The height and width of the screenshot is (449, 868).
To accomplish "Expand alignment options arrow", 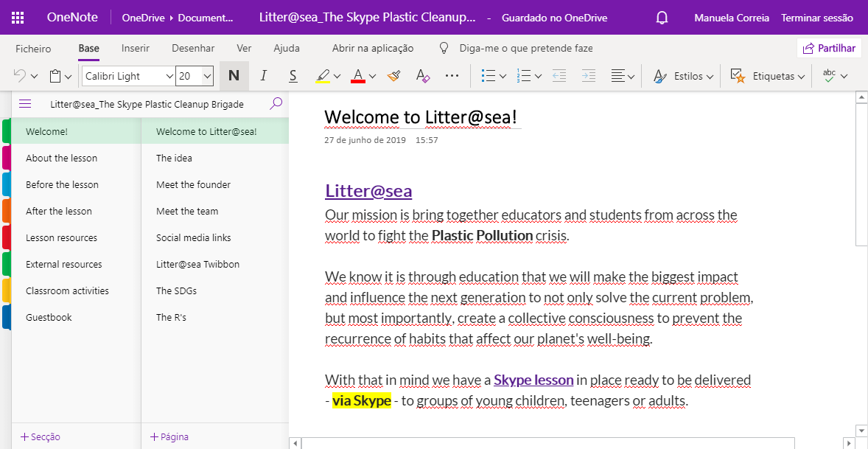I will pos(631,77).
